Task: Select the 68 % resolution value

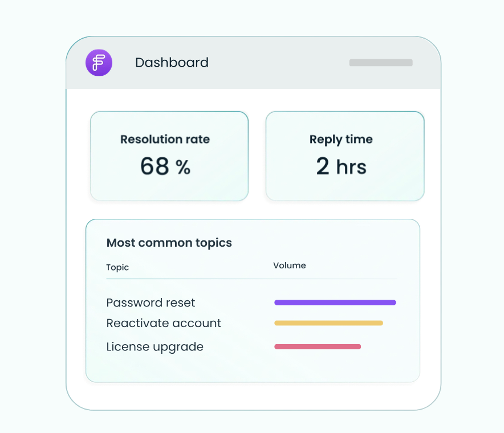Action: tap(165, 166)
